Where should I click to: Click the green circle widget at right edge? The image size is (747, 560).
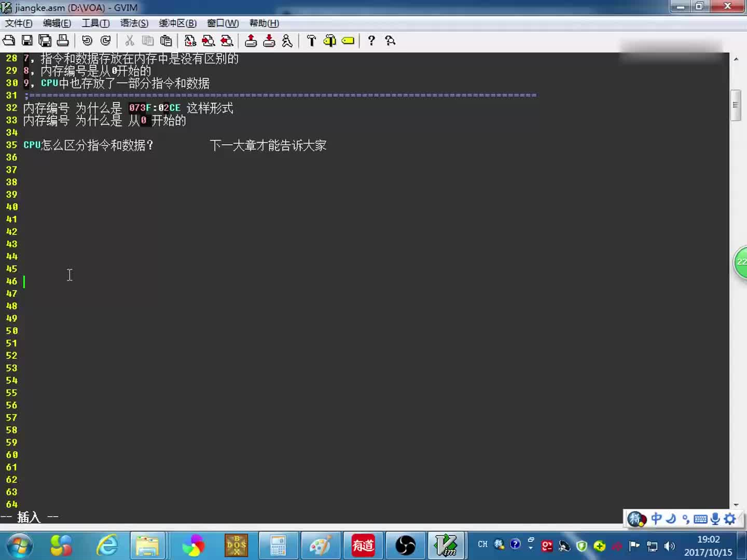pos(741,262)
